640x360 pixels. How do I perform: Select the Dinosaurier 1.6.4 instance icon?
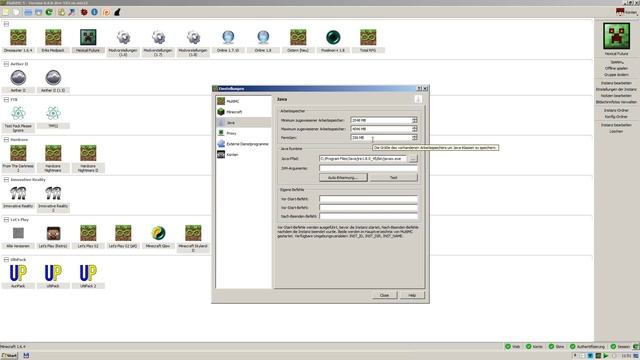(x=18, y=38)
